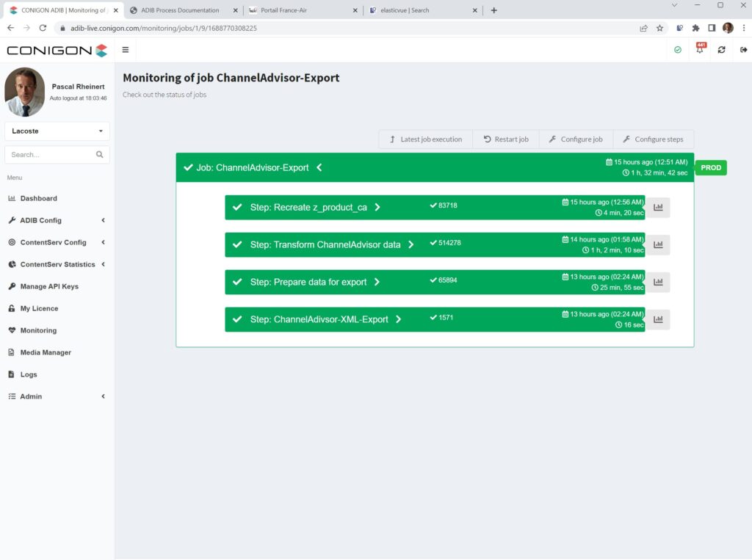The width and height of the screenshot is (752, 560).
Task: Open statistics chart for ChannelAdivsor-XML-Export step
Action: [x=658, y=319]
